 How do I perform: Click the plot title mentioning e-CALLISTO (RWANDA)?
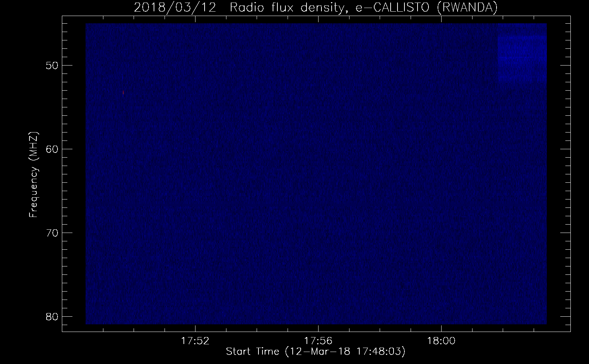click(316, 7)
